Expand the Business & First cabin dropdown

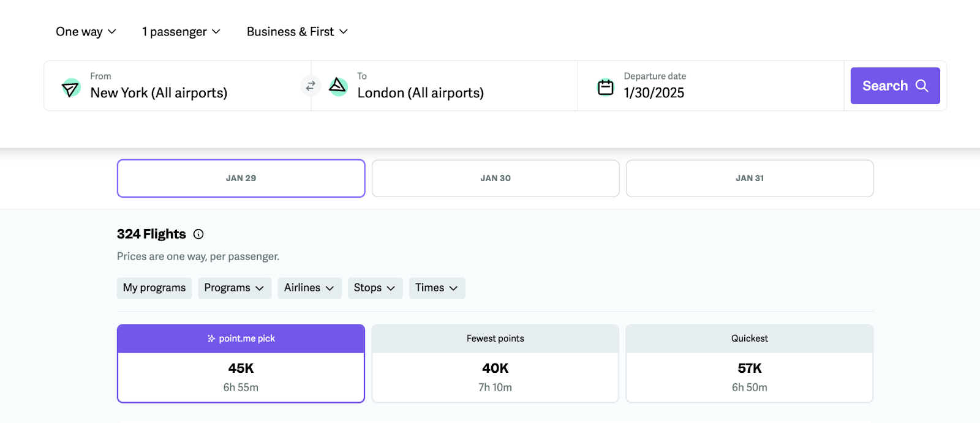click(297, 32)
